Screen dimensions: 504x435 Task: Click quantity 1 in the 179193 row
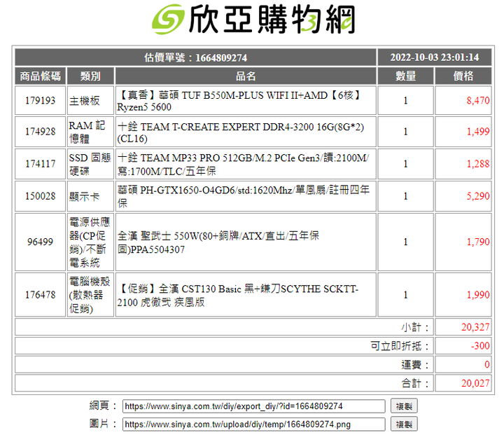pos(405,100)
